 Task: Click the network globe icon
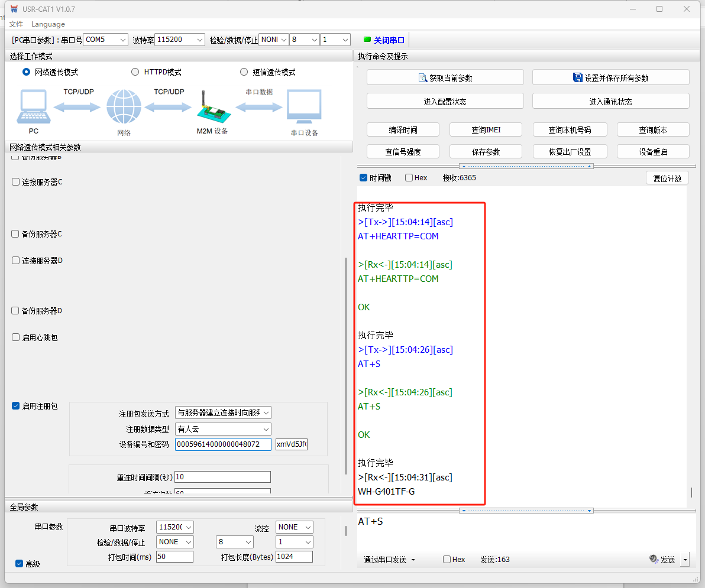point(124,107)
